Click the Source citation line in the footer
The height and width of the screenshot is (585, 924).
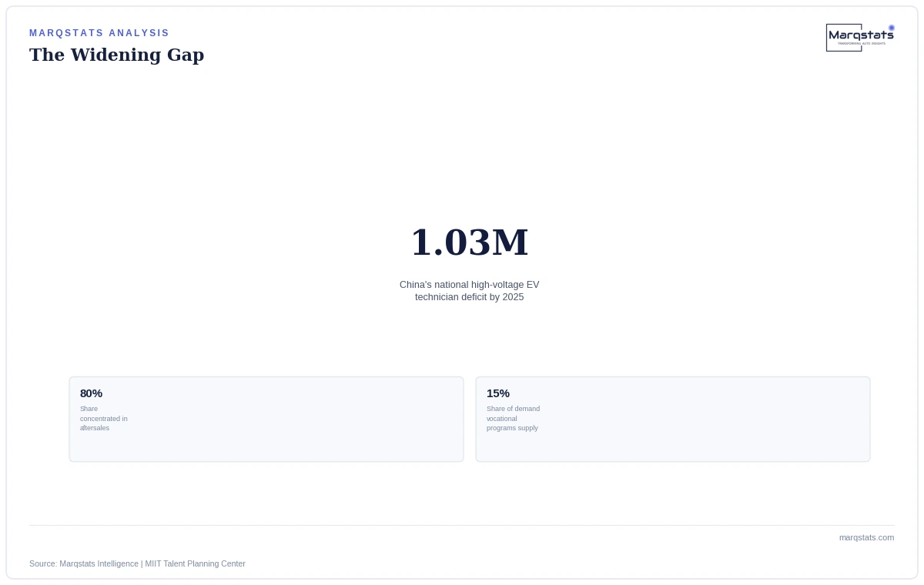137,563
